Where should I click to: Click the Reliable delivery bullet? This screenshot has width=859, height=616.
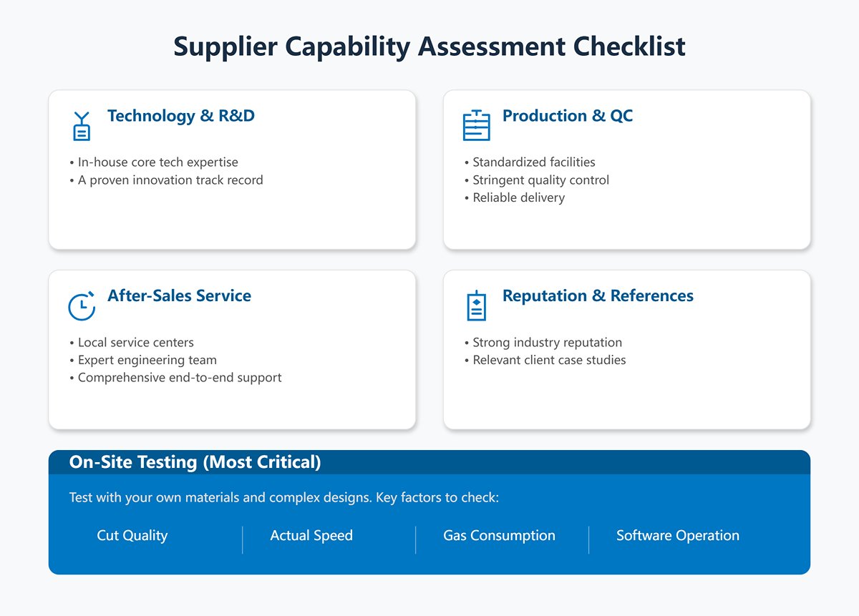(518, 198)
